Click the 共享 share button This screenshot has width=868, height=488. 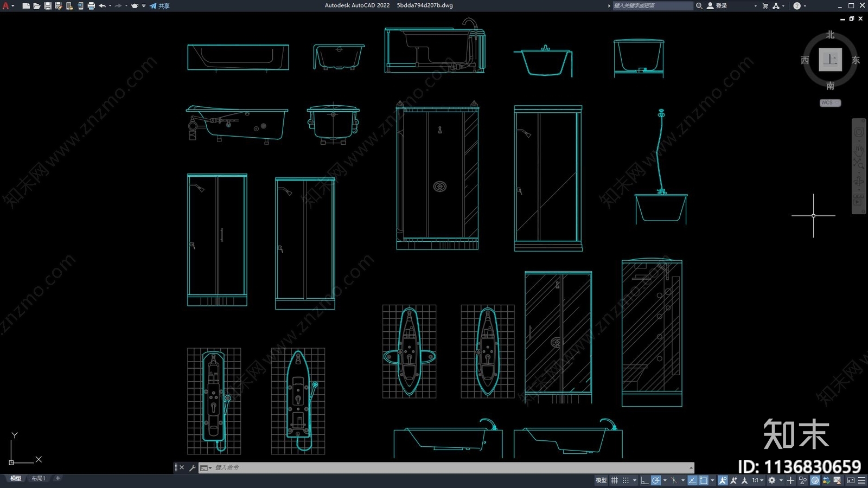(160, 6)
